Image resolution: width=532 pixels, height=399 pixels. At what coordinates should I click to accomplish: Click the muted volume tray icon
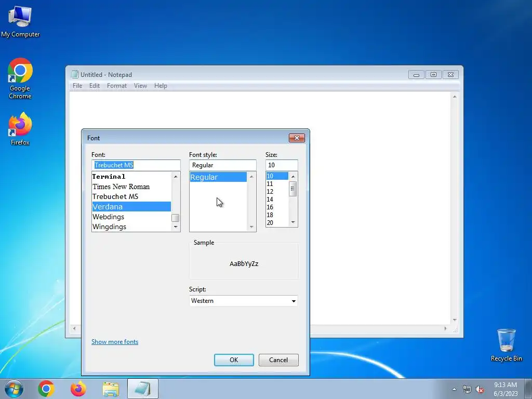pos(480,389)
